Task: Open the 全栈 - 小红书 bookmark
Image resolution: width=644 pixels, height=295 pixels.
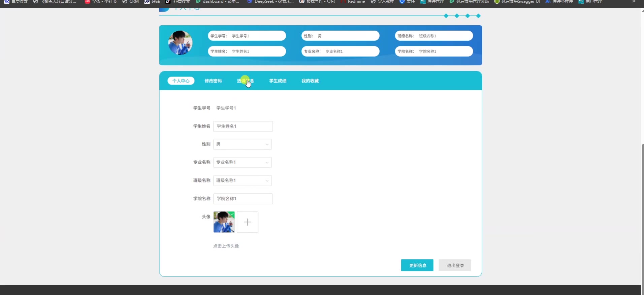Action: (100, 2)
